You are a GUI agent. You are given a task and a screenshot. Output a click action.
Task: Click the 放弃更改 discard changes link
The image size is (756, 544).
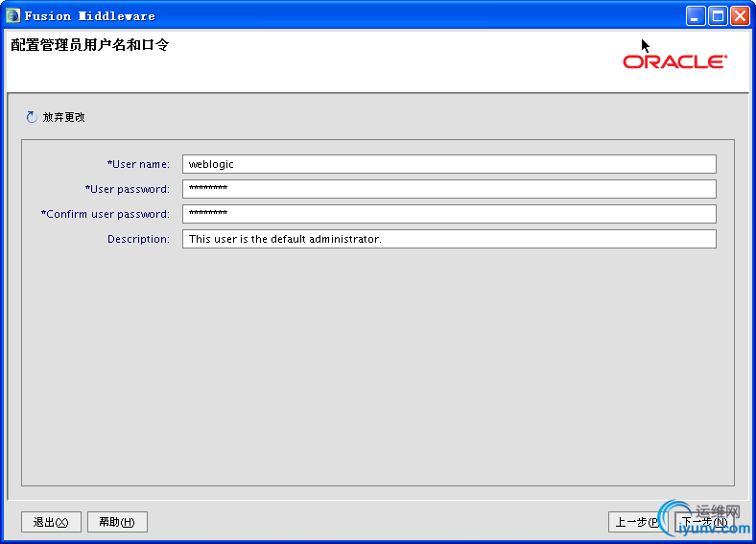coord(63,117)
